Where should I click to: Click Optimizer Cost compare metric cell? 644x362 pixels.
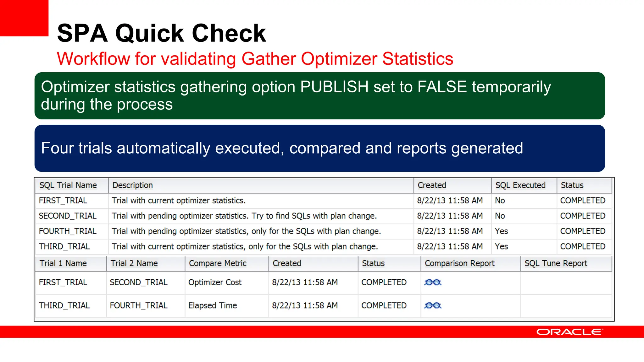coord(215,282)
